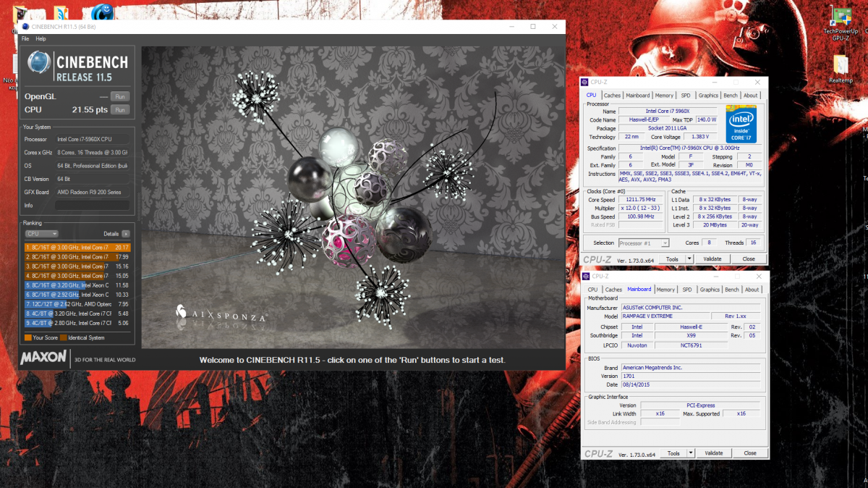Open the File menu in Cinebench
Viewport: 868px width, 488px height.
[x=25, y=38]
